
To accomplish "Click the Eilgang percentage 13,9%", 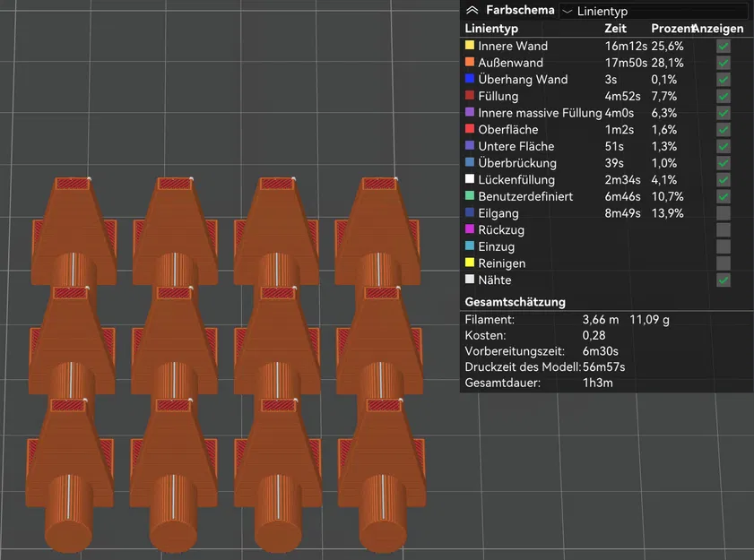I will pyautogui.click(x=667, y=213).
